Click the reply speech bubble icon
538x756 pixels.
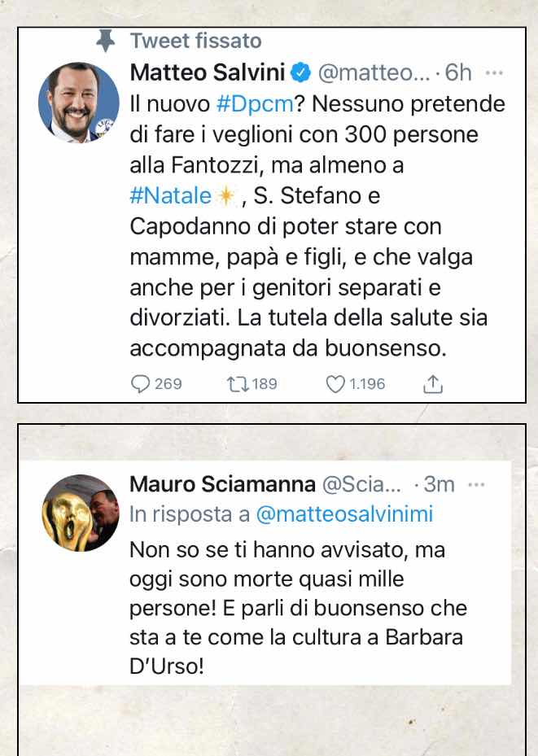point(140,384)
